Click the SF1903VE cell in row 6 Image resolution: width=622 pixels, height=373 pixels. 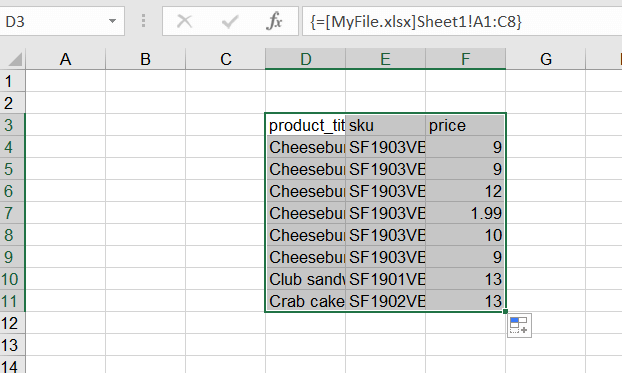pos(386,191)
